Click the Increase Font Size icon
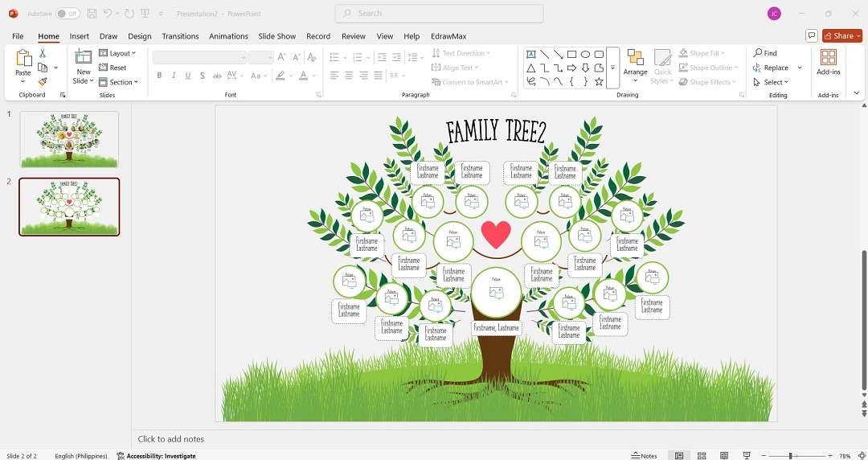 (282, 57)
